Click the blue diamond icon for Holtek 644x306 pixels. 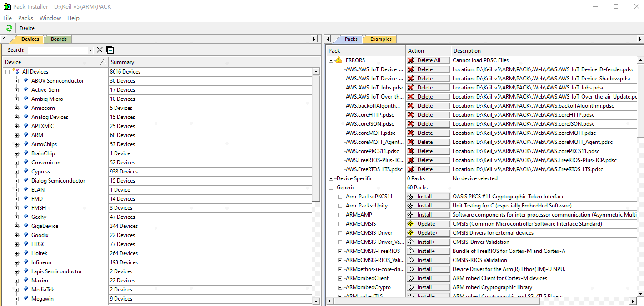tap(26, 253)
